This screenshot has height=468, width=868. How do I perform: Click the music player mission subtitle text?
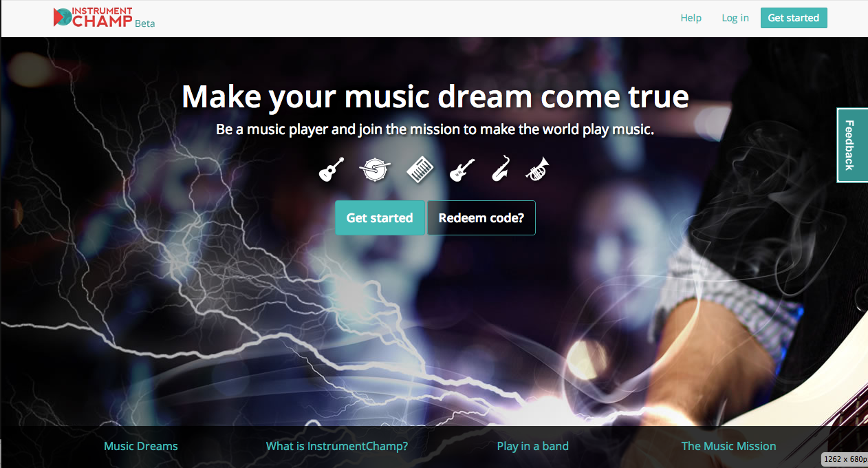435,129
